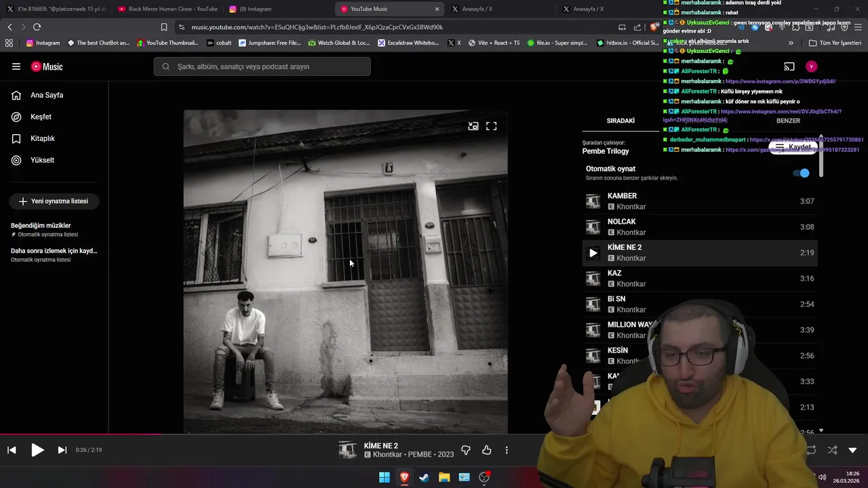
Task: Open the three-dot menu in player bar
Action: 507,450
